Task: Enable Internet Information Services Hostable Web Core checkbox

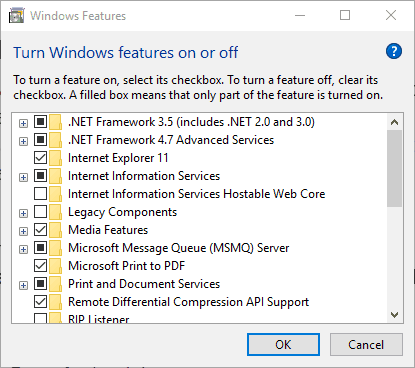Action: [40, 193]
